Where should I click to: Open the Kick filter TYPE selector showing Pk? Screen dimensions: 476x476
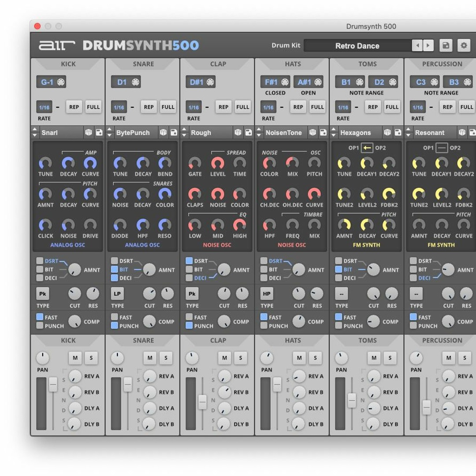pyautogui.click(x=43, y=294)
